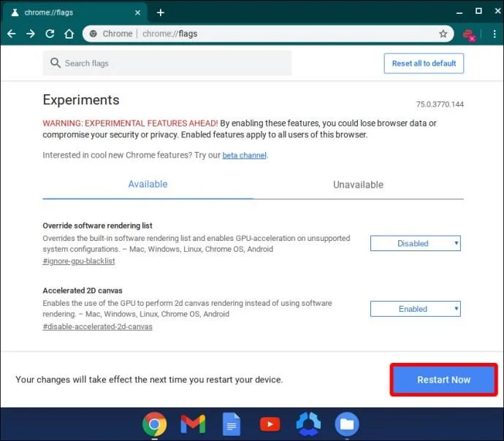
Task: Open the Override software rendering list dropdown
Action: pyautogui.click(x=416, y=243)
